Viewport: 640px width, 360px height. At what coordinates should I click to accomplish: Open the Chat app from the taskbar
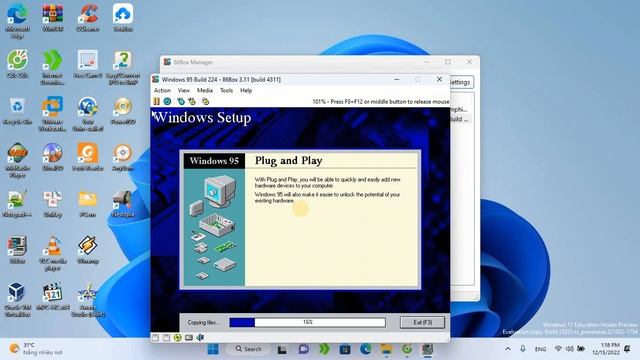303,349
